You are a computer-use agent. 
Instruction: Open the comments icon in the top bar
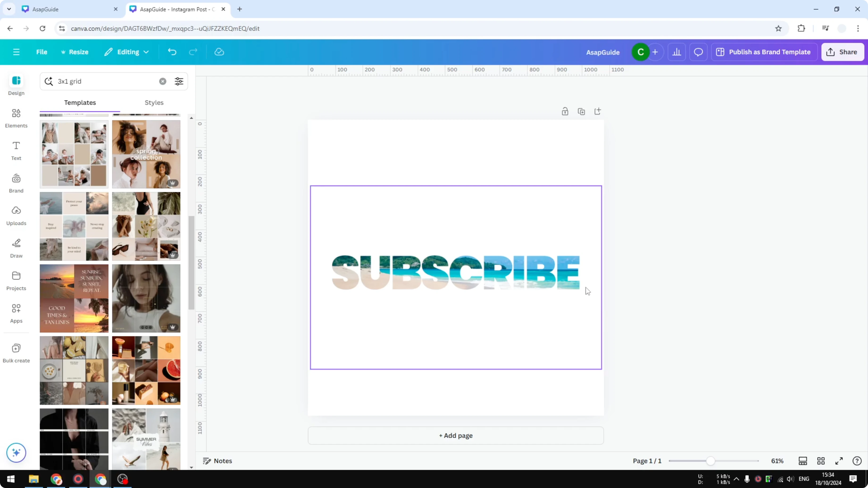point(698,52)
